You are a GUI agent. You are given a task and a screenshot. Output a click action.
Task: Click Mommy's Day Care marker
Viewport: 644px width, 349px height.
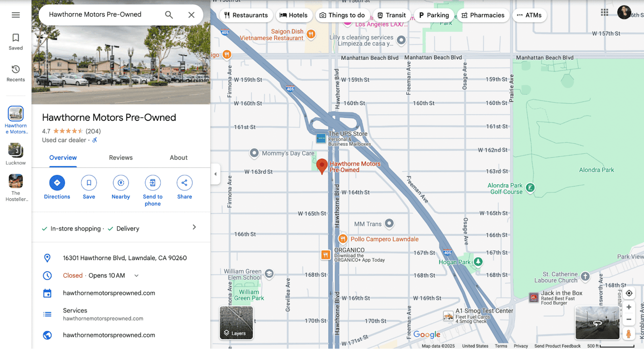click(254, 153)
